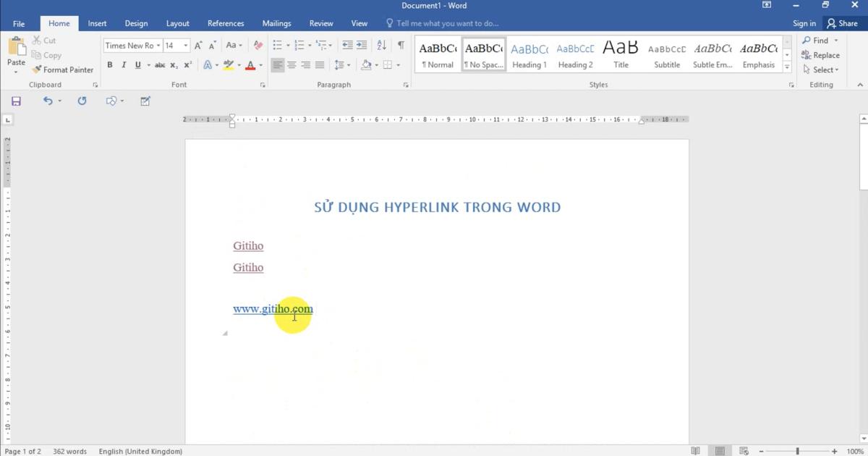The image size is (868, 456).
Task: Switch to the References tab
Action: click(225, 22)
